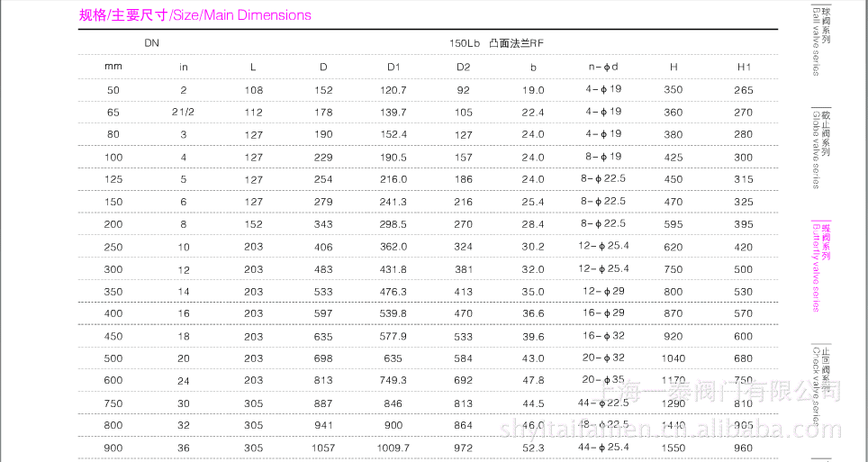This screenshot has height=462, width=868.
Task: Click the D2 column header
Action: (x=463, y=67)
